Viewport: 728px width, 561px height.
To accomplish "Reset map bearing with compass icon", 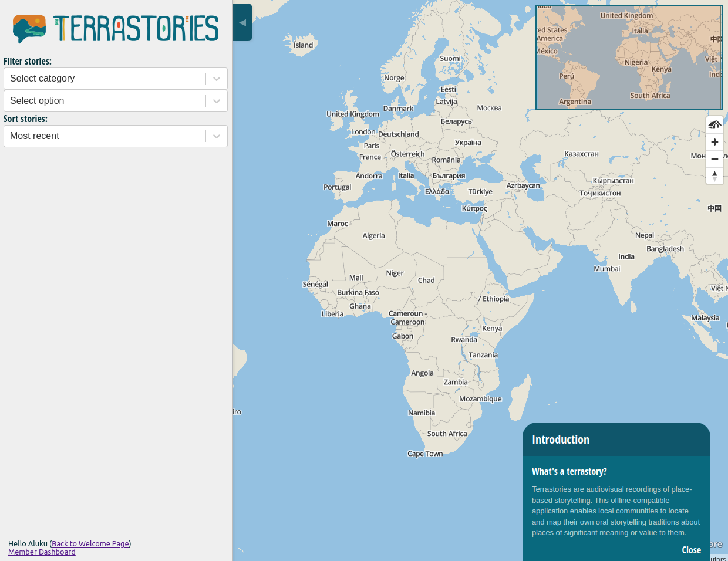I will 714,176.
